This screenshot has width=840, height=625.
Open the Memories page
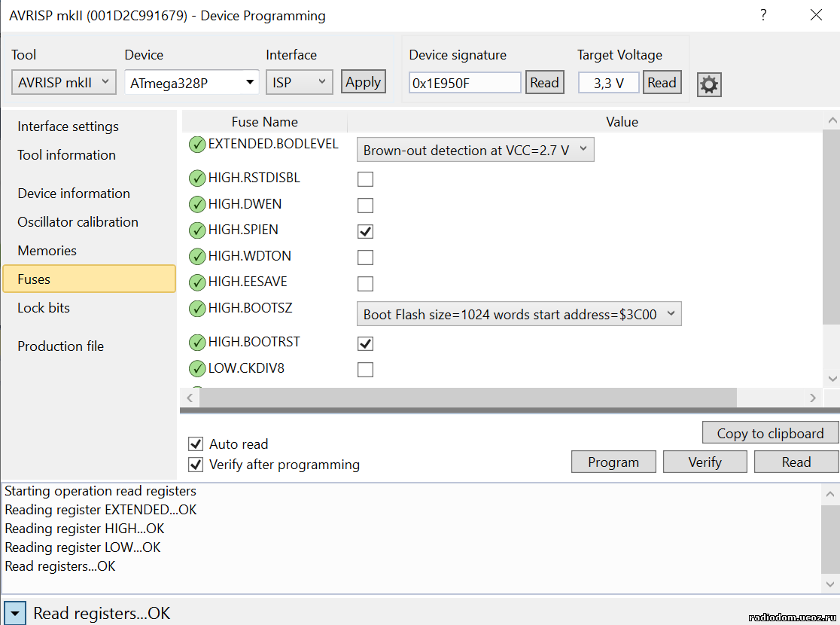[47, 250]
